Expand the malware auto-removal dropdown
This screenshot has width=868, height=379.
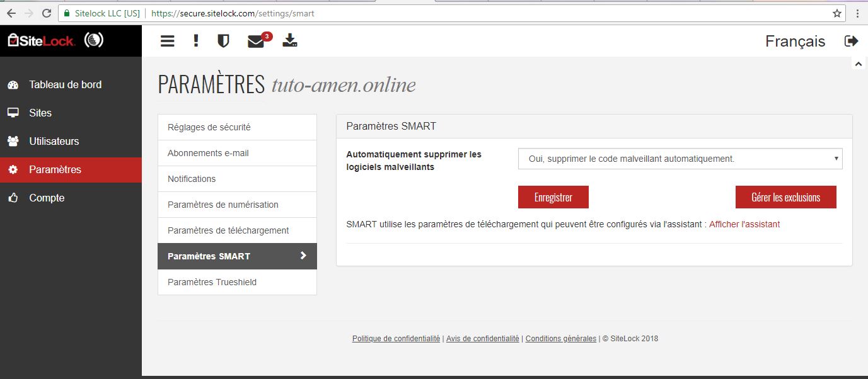[x=680, y=159]
